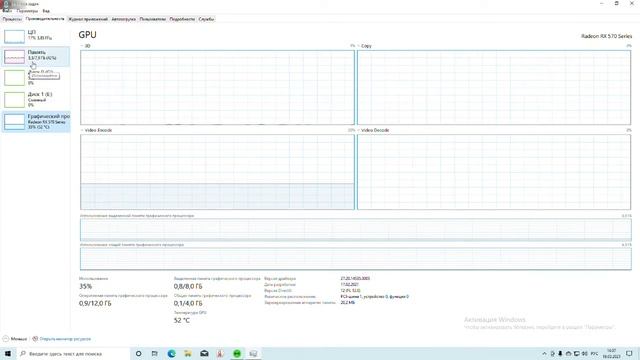This screenshot has height=360, width=640.
Task: Collapse details with Меньше arrow icon
Action: pyautogui.click(x=6, y=339)
